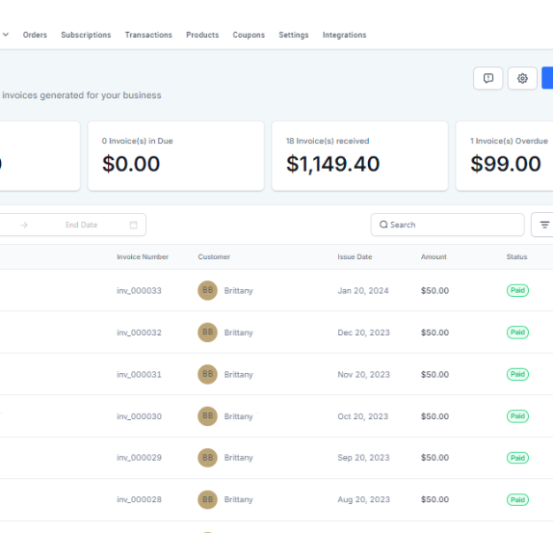Click Brittany's BB avatar on inv_000033 row
553x533 pixels.
point(207,290)
